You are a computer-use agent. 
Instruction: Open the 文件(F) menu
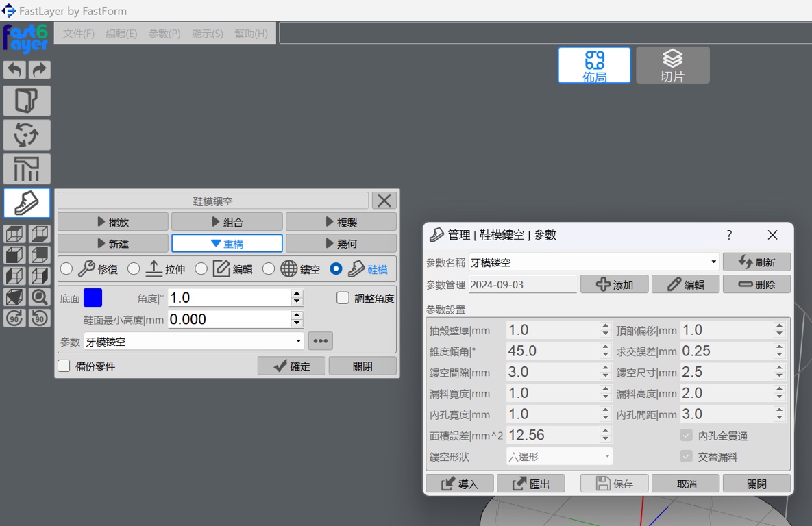(79, 34)
